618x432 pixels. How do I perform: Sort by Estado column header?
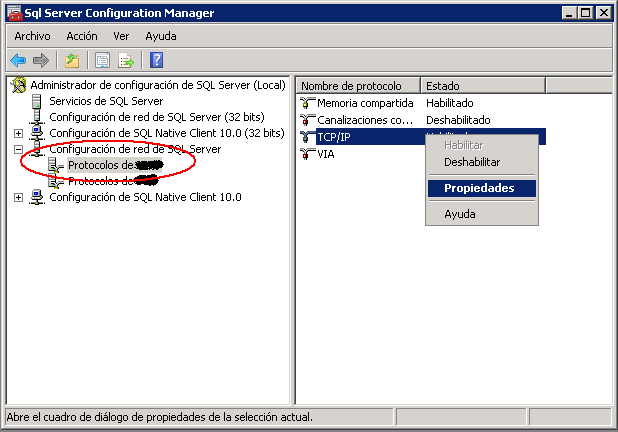[483, 86]
